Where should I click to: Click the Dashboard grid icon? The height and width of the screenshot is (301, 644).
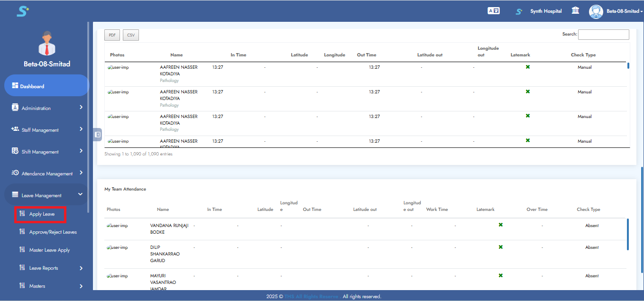(x=15, y=86)
